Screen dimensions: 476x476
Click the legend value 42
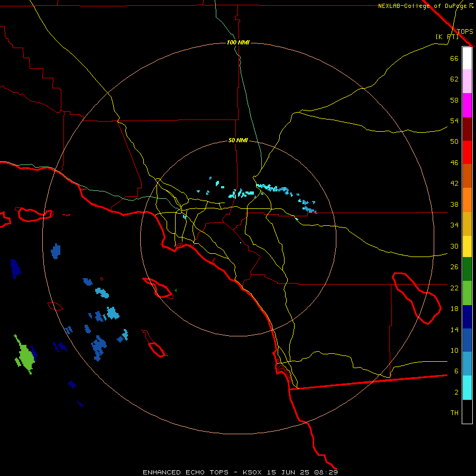454,183
